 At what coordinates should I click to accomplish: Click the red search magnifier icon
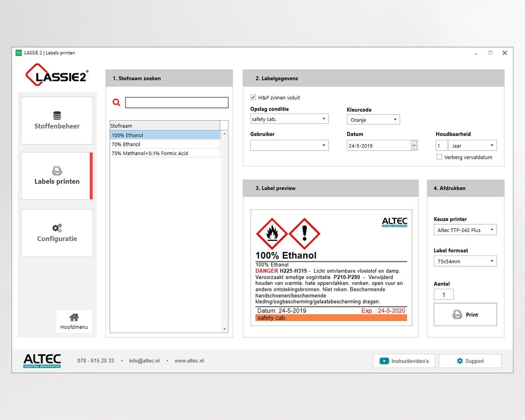(116, 103)
